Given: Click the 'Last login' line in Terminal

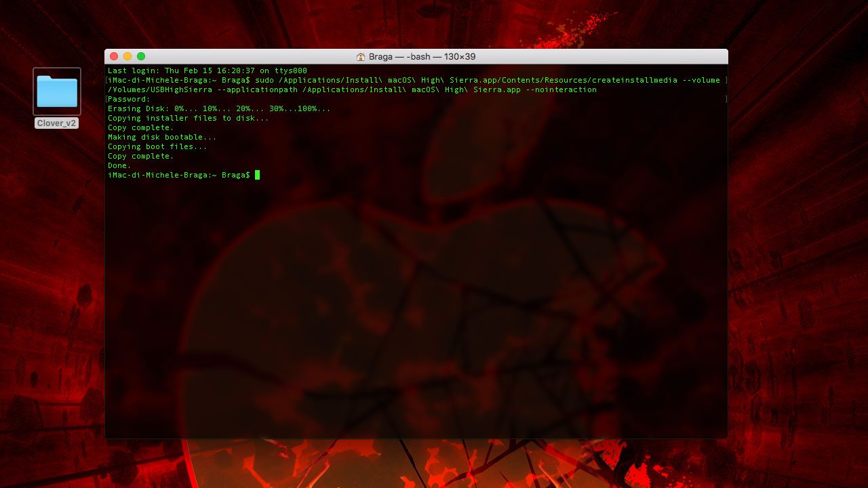Looking at the screenshot, I should (x=207, y=70).
